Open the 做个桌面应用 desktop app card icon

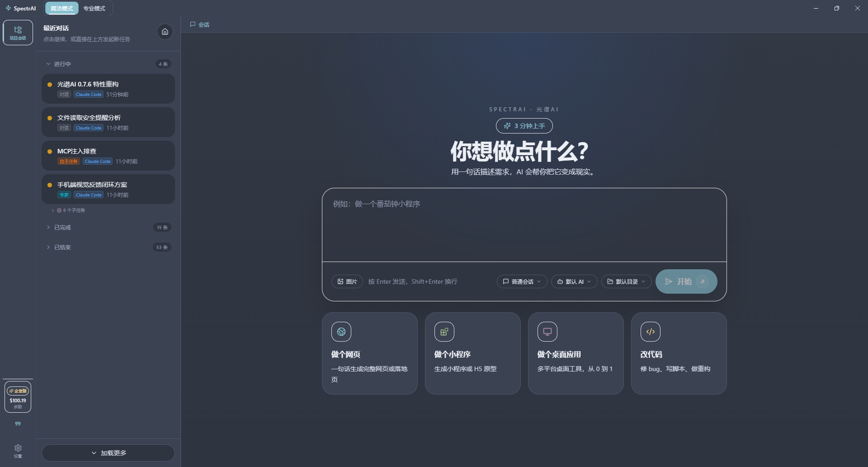[547, 331]
